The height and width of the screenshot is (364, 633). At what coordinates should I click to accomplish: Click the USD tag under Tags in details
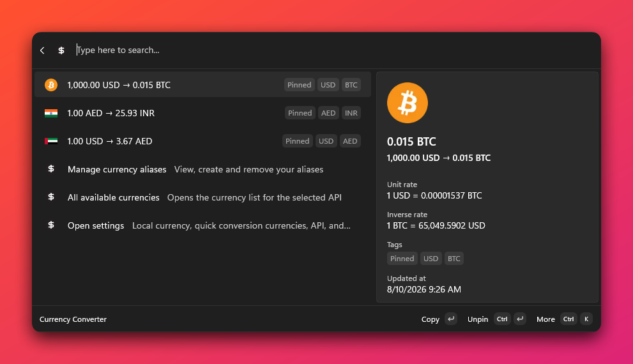pos(431,259)
